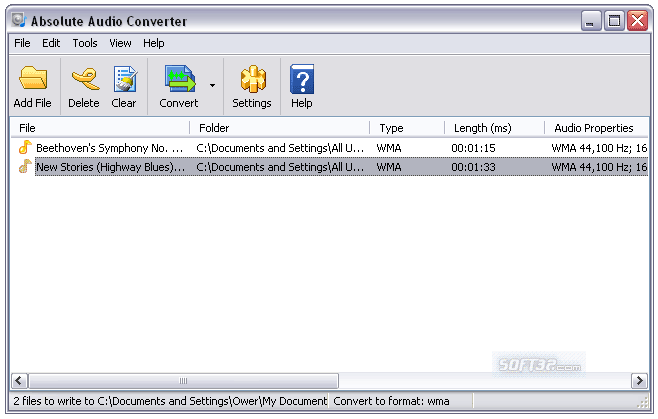Close the Absolute Audio Converter window

638,21
